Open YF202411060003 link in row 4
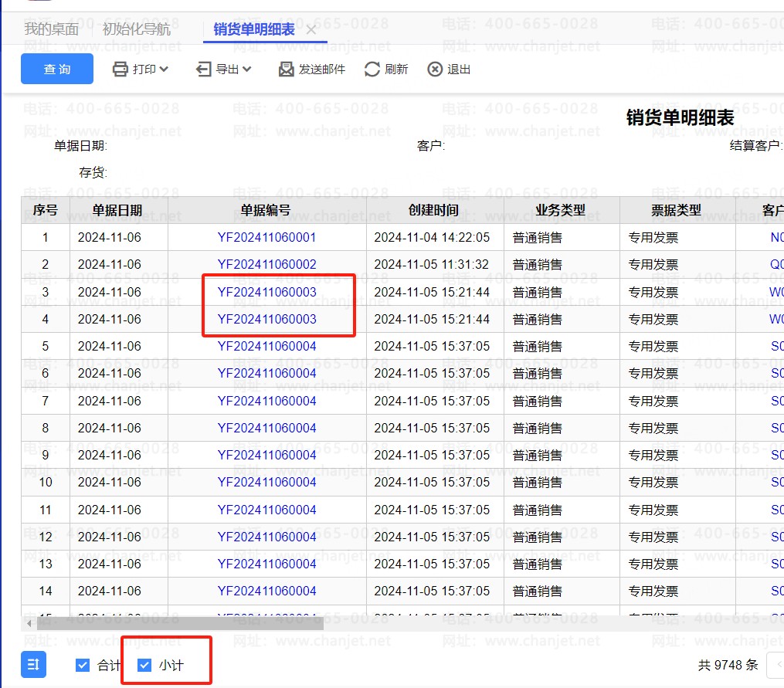The width and height of the screenshot is (784, 688). (x=267, y=319)
